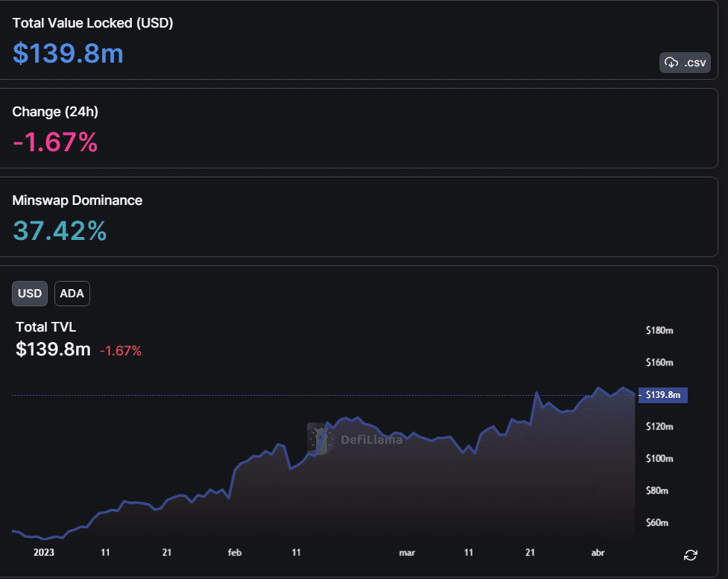Click the Total Value Locked (USD) heading
Viewport: 728px width, 579px height.
coord(92,23)
